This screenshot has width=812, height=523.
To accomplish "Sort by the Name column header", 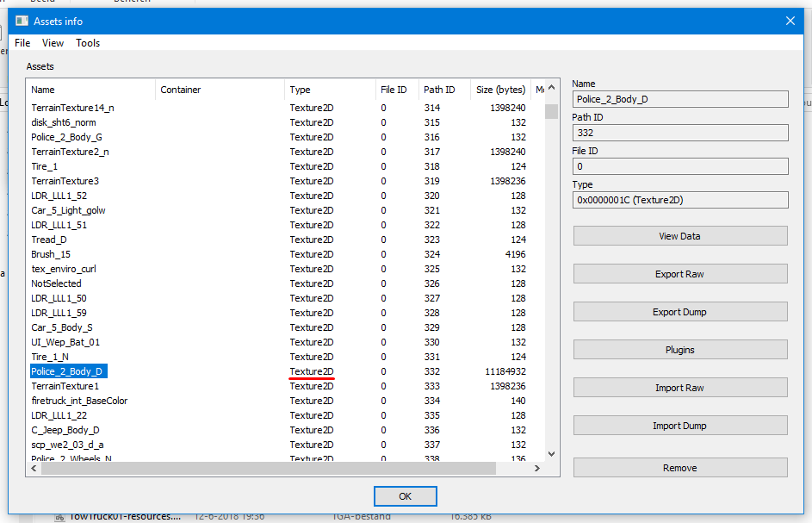I will (90, 89).
